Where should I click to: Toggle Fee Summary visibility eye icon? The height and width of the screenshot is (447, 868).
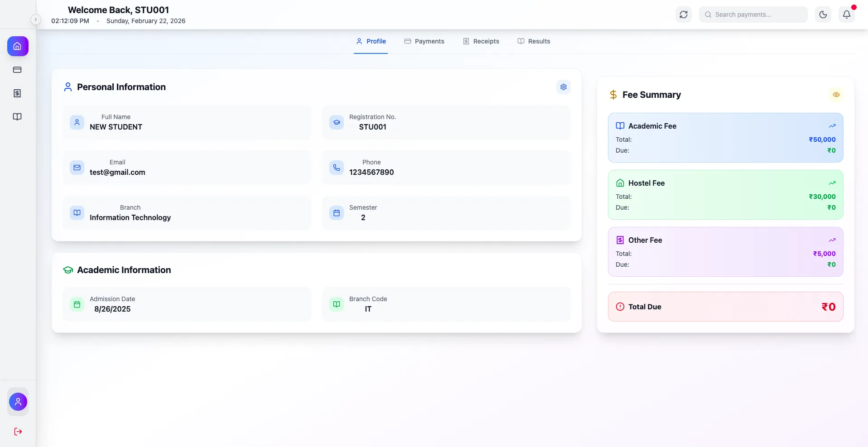[836, 95]
